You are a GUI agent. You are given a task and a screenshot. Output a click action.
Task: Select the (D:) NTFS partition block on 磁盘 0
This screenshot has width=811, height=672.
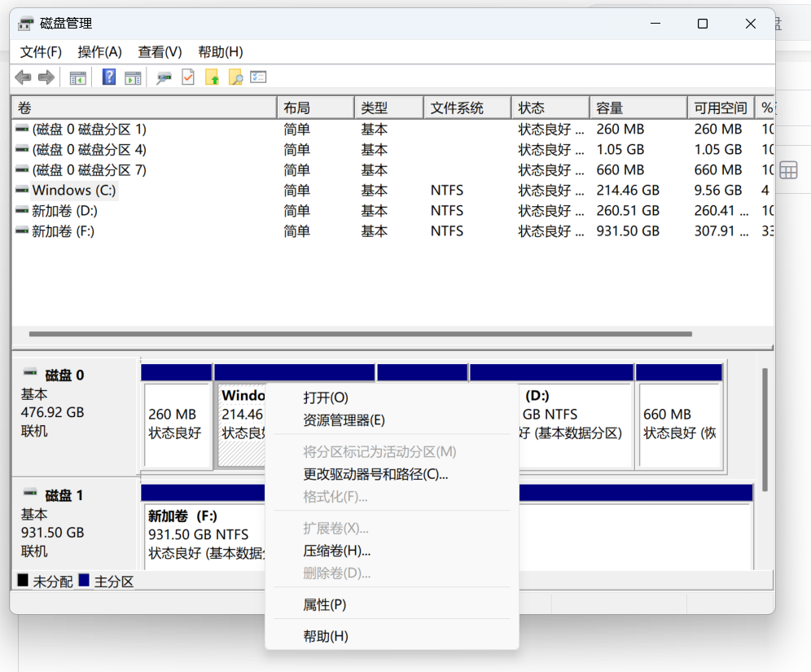pos(575,425)
